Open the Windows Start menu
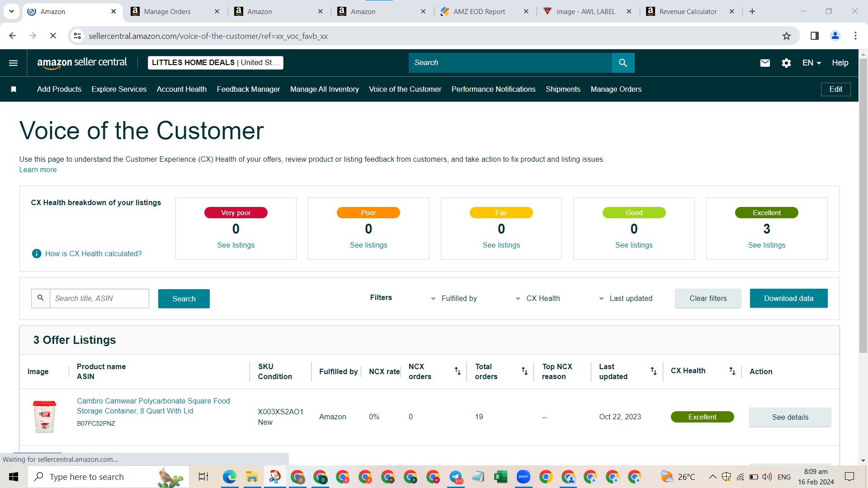Screen dimensions: 868x488 [x=14, y=477]
